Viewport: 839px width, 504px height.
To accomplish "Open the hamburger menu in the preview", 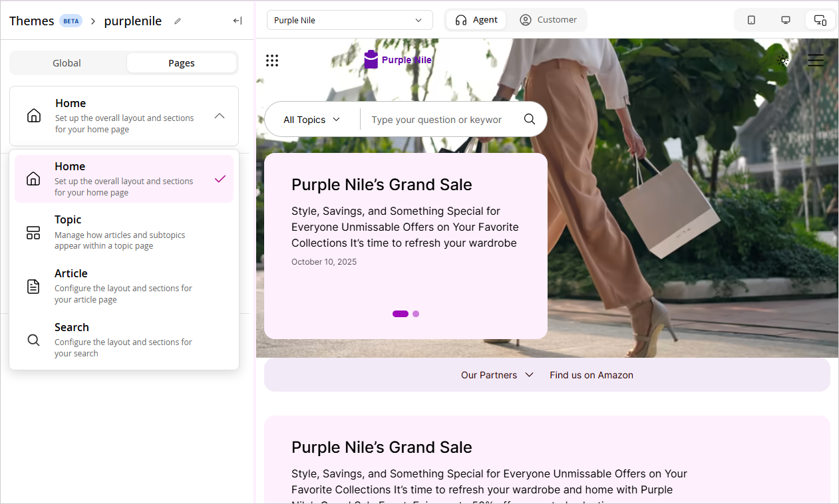I will point(815,60).
